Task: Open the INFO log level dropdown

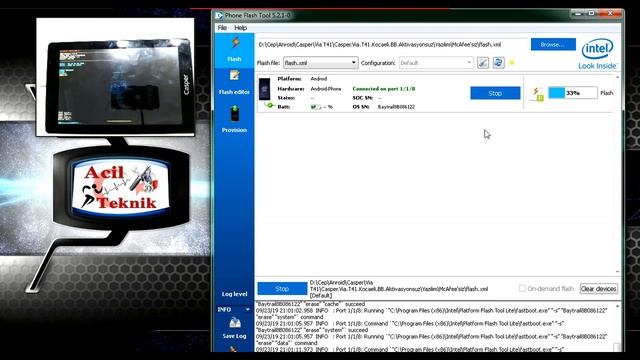Action: (x=233, y=310)
